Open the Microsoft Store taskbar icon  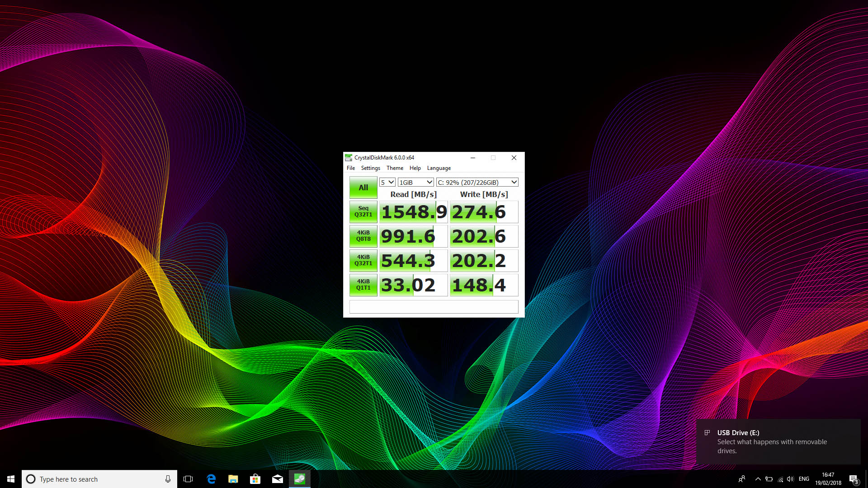(255, 479)
